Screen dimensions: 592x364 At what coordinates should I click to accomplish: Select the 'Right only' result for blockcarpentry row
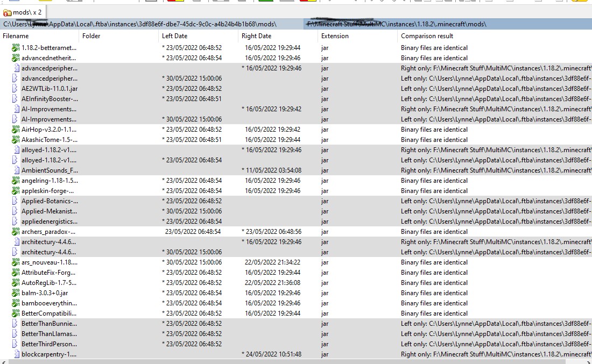click(x=497, y=354)
